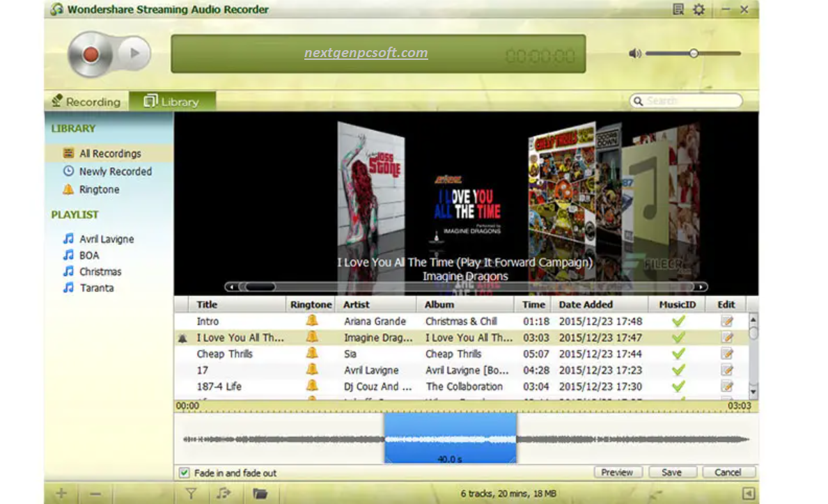The image size is (828, 504).
Task: Click the Edit pencil icon for Cheap Thrills
Action: coord(726,354)
